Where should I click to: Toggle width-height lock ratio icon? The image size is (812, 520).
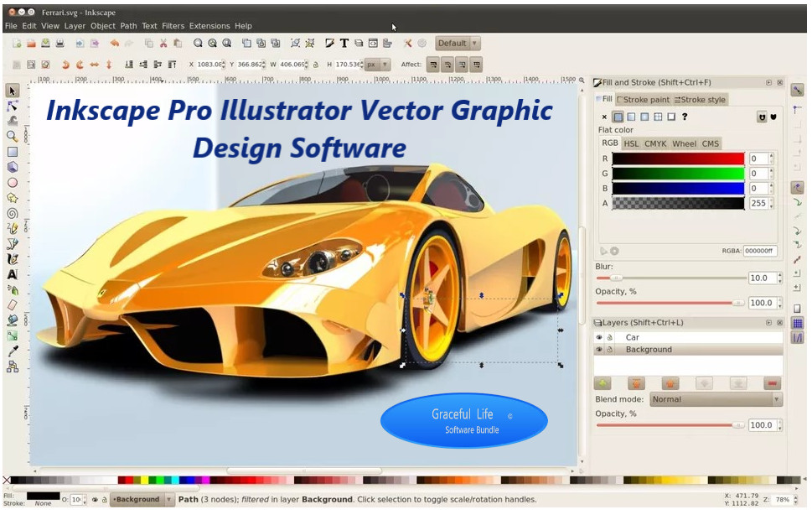pyautogui.click(x=316, y=65)
